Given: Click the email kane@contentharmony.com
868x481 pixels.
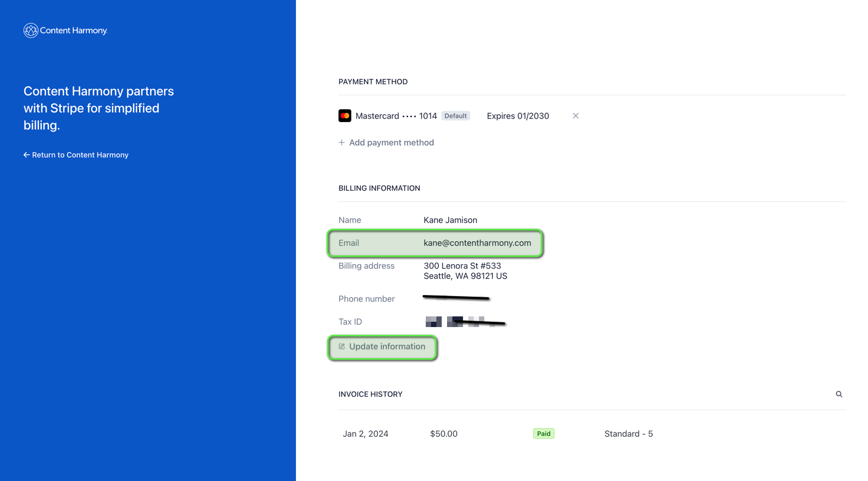Looking at the screenshot, I should coord(477,243).
